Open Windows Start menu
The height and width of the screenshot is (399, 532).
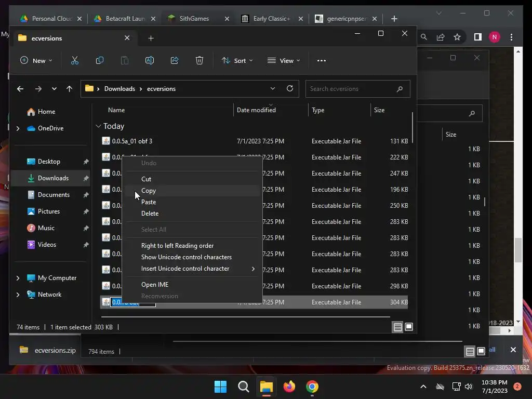[220, 387]
